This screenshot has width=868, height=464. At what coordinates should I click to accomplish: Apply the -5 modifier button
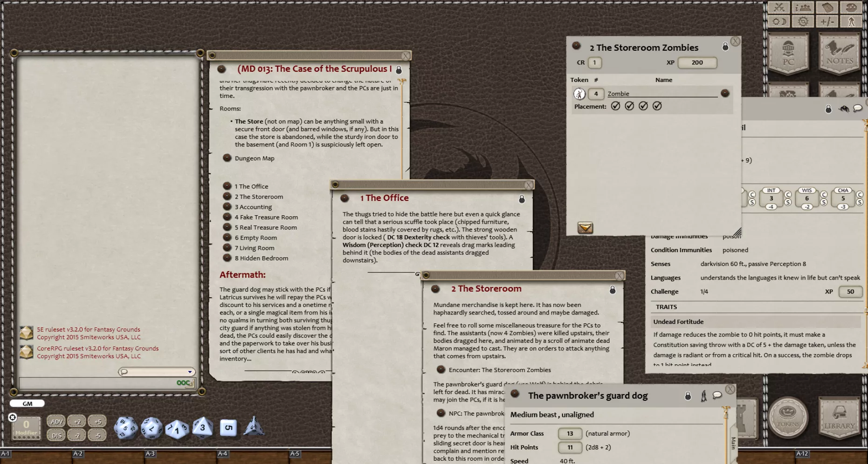[x=97, y=435]
